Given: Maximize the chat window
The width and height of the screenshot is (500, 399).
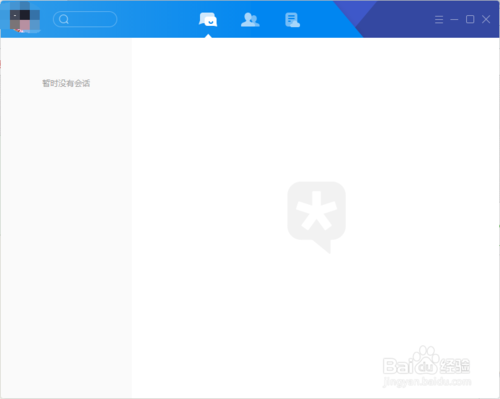Looking at the screenshot, I should click(470, 19).
